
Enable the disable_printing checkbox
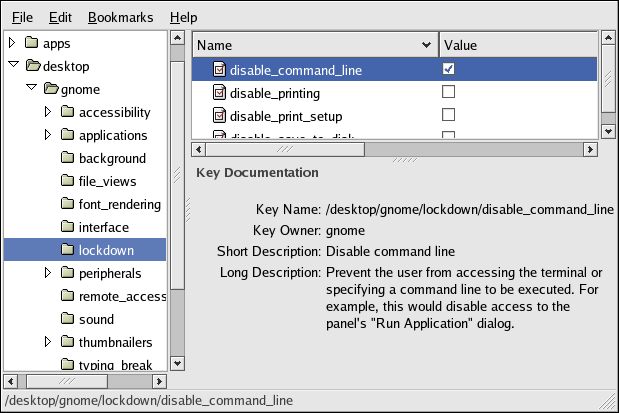(448, 92)
